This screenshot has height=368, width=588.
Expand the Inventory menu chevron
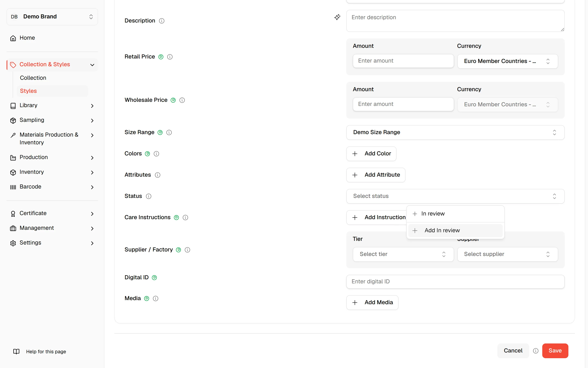point(92,173)
